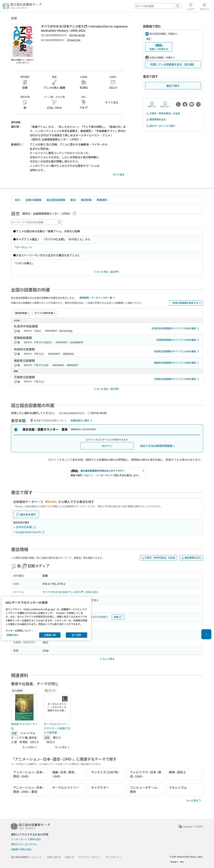Switch Language to English in footer
The height and width of the screenshot is (868, 214).
pyautogui.click(x=191, y=826)
